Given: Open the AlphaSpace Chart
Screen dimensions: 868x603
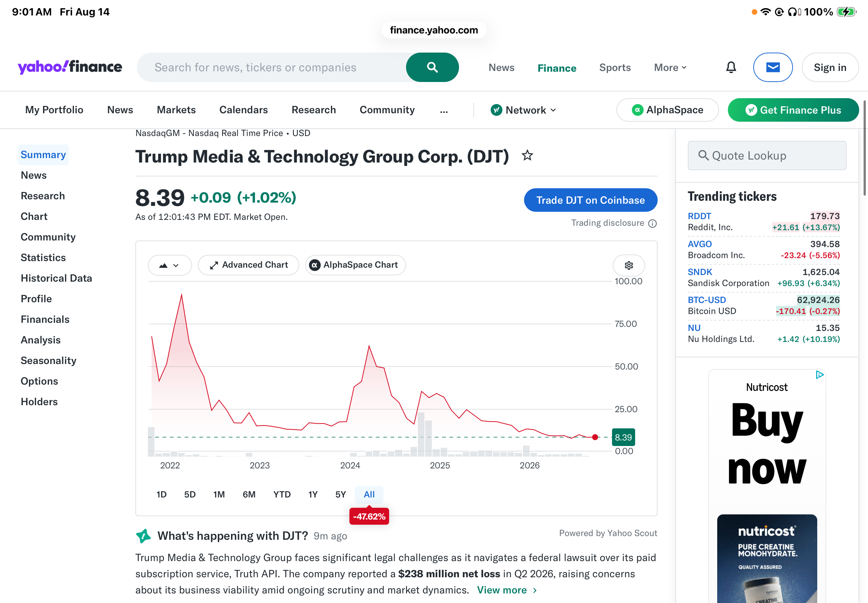Looking at the screenshot, I should point(355,265).
